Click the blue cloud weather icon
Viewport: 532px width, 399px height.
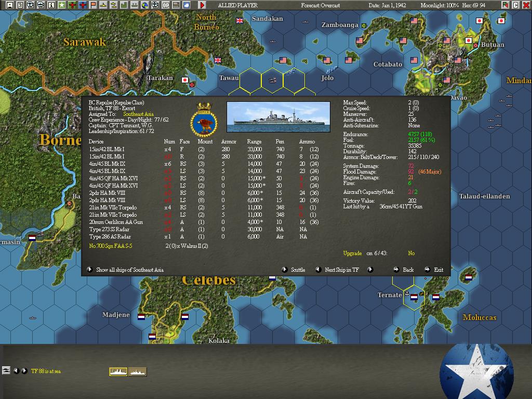(187, 5)
